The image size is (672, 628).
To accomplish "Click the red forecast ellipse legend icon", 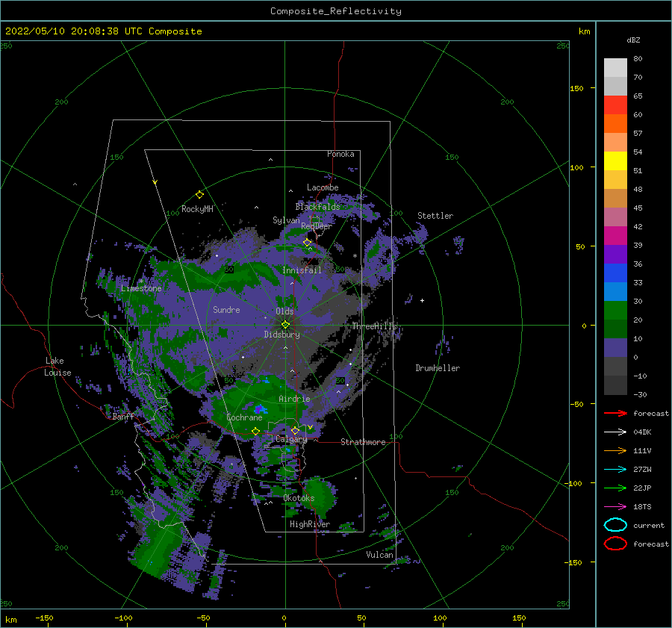I will click(x=615, y=544).
